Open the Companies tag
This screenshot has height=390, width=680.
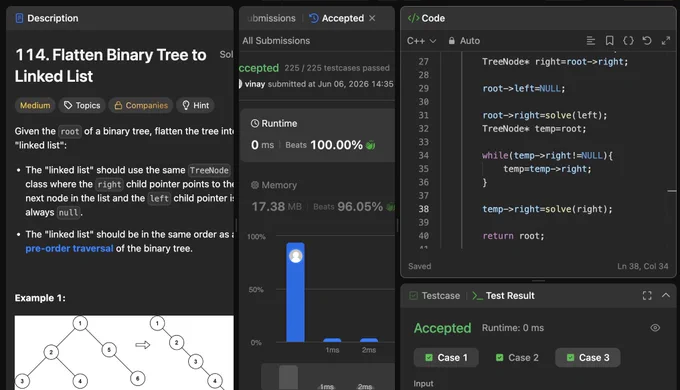click(x=141, y=105)
